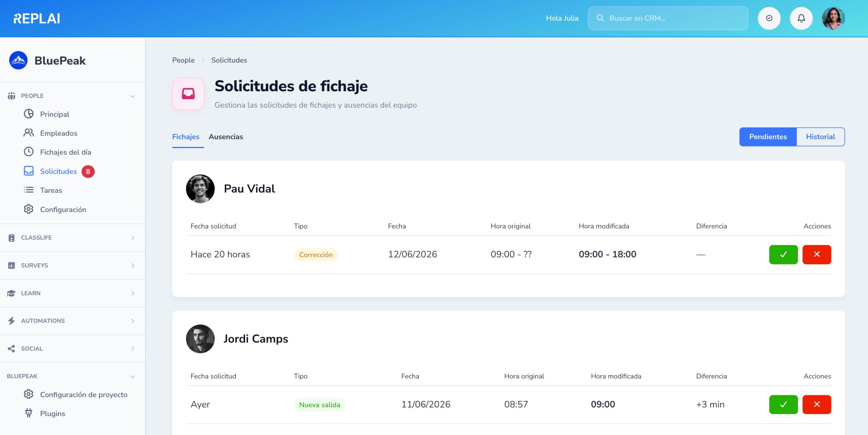
Task: Click the Nueva salida type badge
Action: 319,404
